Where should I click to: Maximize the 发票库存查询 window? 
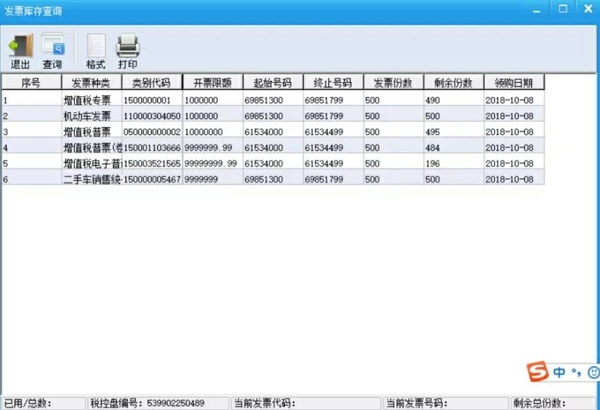[x=563, y=8]
